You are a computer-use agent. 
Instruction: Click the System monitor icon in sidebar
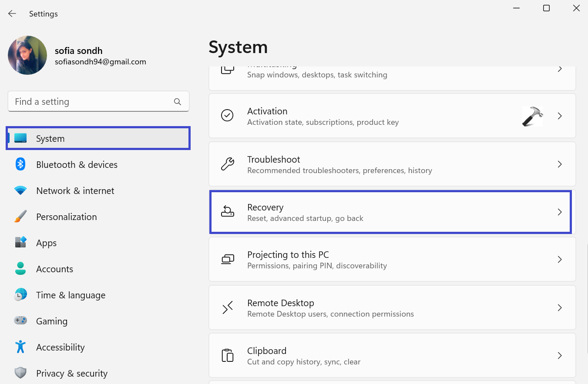tap(20, 138)
